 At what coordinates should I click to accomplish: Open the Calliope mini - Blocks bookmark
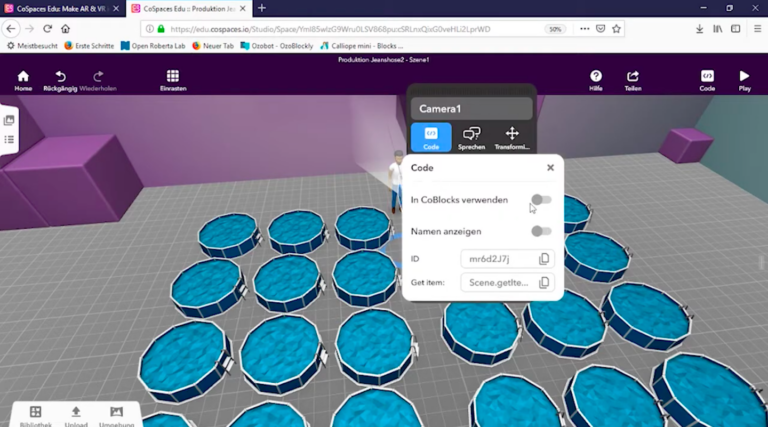tap(361, 46)
